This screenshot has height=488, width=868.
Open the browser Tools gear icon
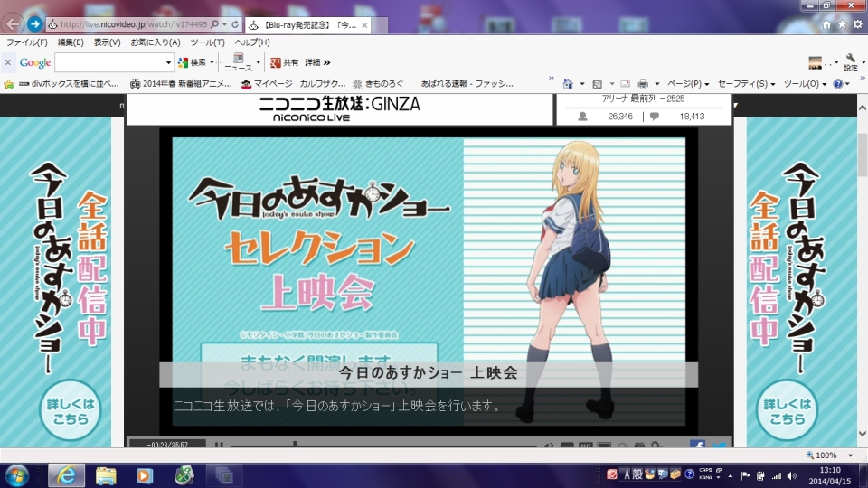[x=857, y=24]
